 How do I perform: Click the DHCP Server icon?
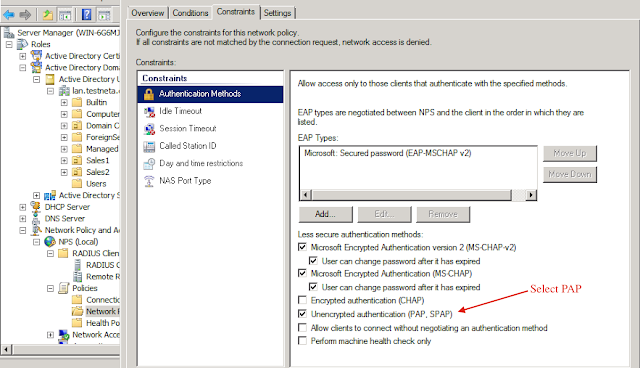point(36,207)
